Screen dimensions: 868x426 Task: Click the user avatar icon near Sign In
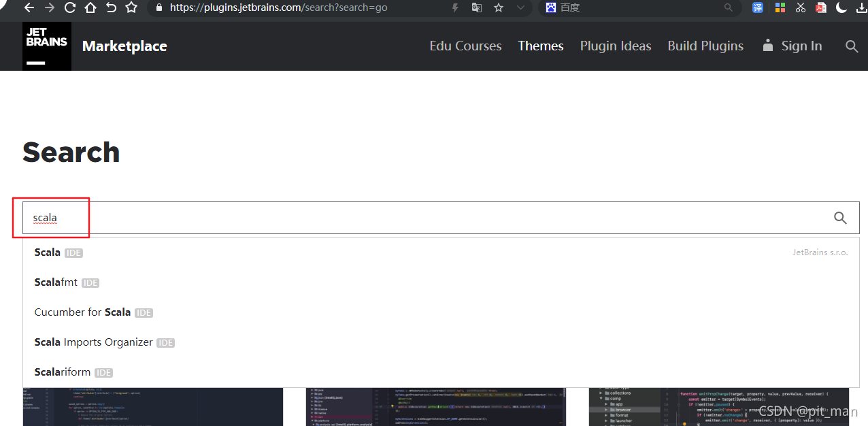768,46
